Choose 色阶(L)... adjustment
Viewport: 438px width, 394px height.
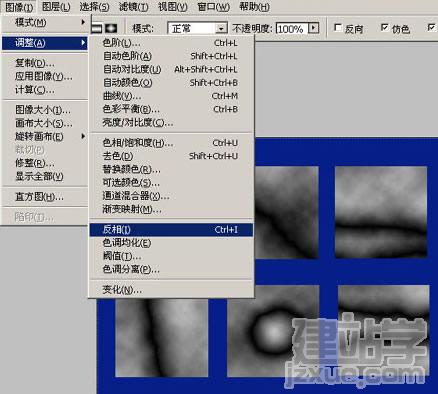pos(171,43)
